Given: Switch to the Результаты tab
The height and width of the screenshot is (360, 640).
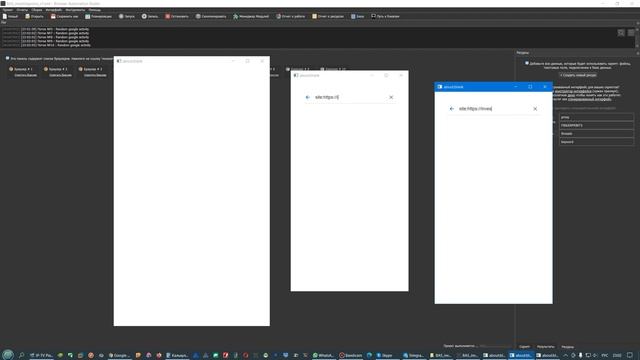Looking at the screenshot, I should (x=546, y=347).
